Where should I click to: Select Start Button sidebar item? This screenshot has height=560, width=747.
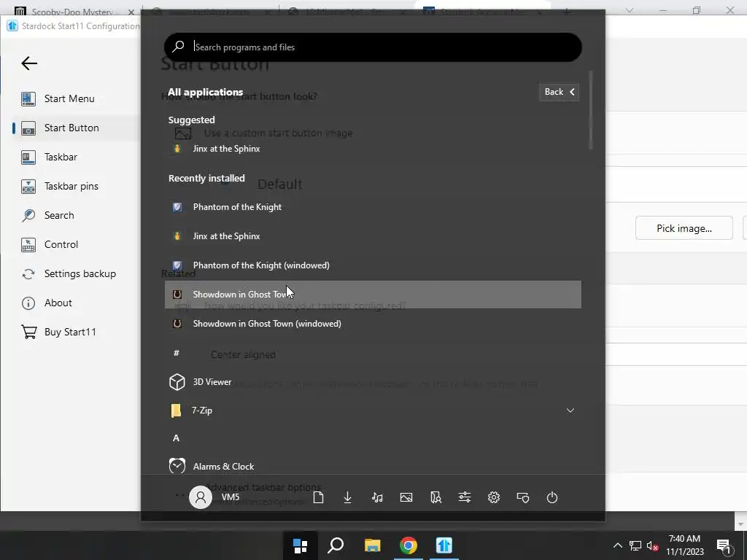71,128
